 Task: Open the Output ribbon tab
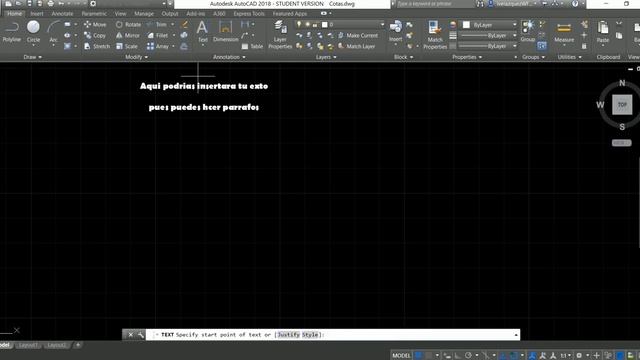tap(170, 13)
